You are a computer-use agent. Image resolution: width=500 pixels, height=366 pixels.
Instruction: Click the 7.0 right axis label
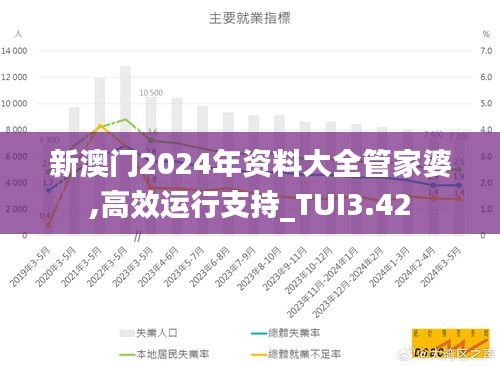[x=486, y=51]
